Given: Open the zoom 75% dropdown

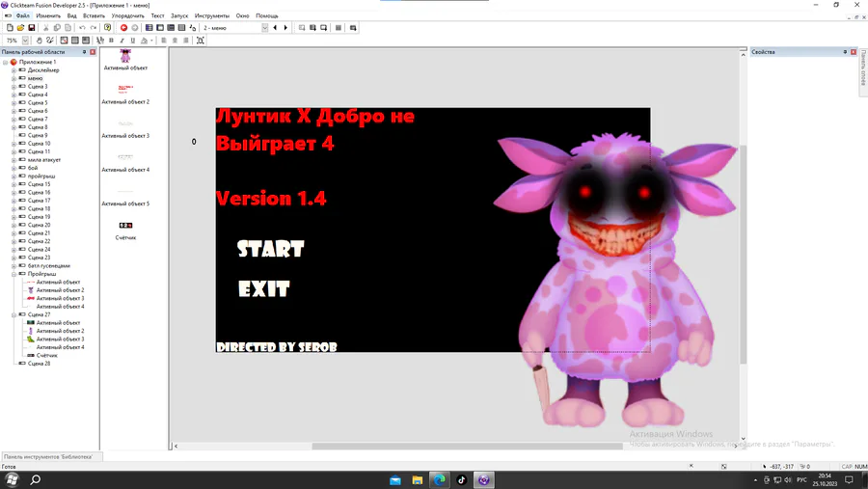Looking at the screenshot, I should pos(25,41).
